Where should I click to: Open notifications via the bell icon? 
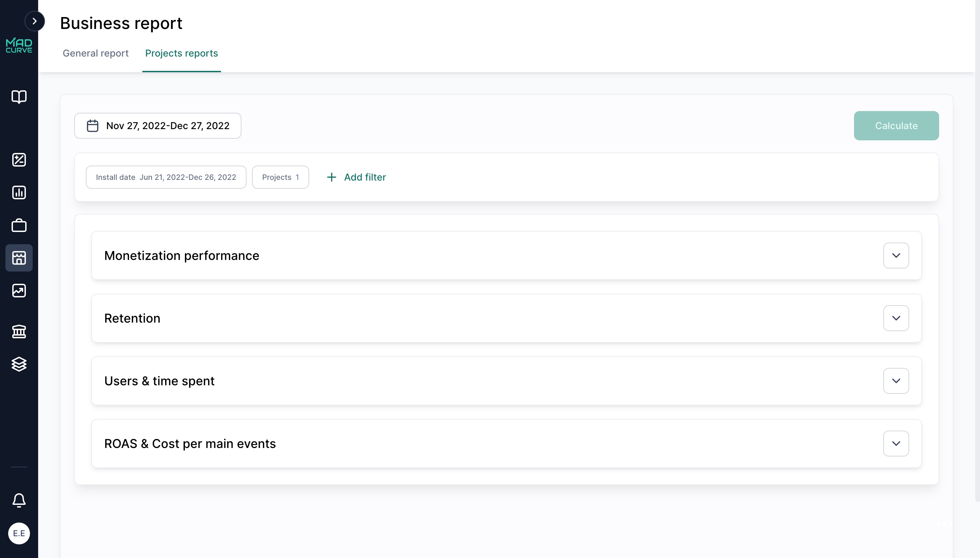point(19,500)
